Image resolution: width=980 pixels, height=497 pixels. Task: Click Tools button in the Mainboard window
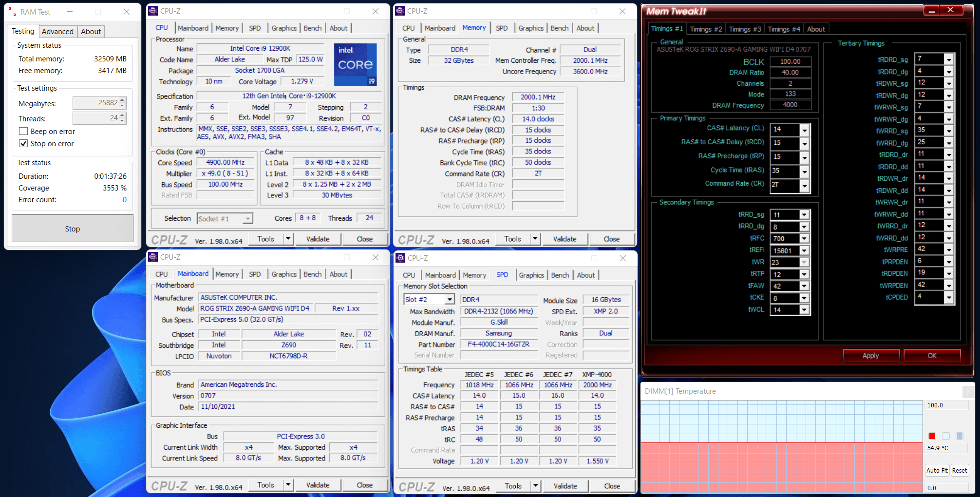point(266,485)
